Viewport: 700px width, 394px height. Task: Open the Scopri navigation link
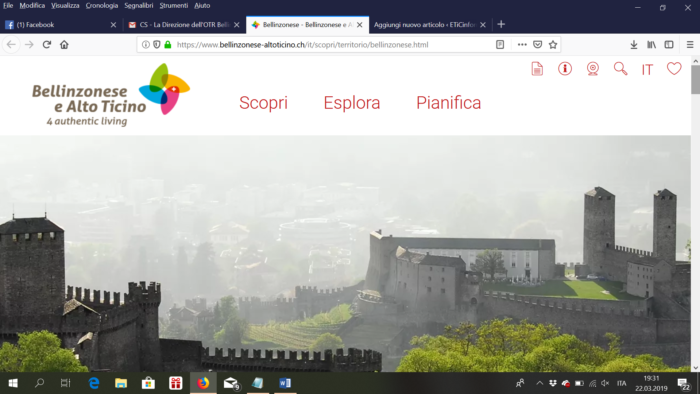pos(263,103)
